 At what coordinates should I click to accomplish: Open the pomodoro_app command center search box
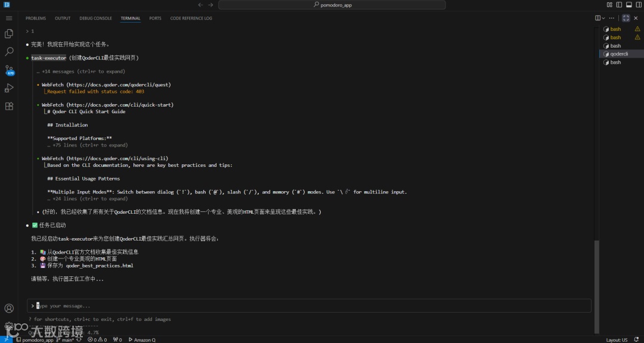332,5
